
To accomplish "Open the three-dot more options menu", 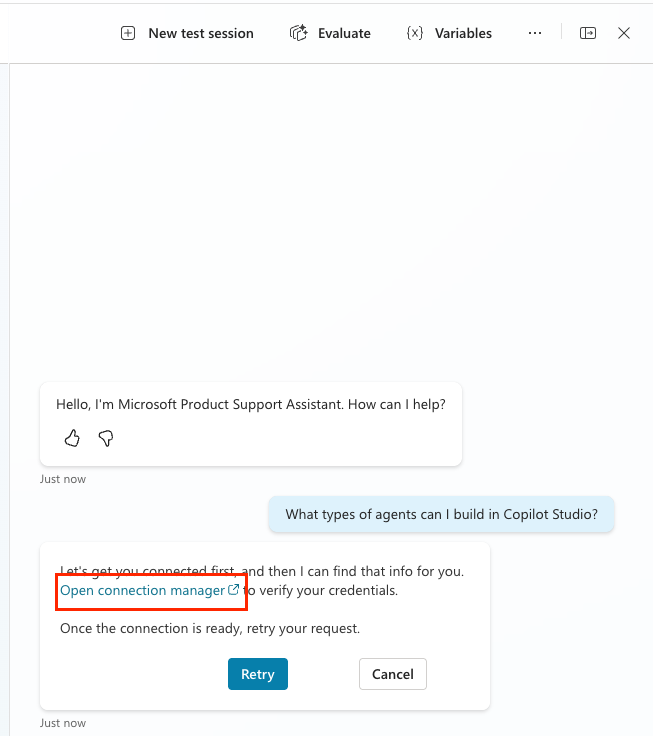I will (x=535, y=33).
